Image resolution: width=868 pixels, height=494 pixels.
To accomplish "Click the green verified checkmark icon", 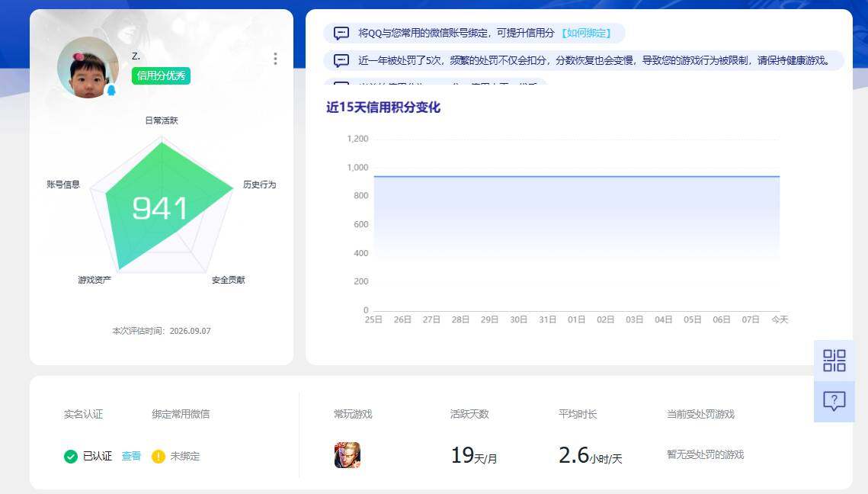I will [x=71, y=457].
